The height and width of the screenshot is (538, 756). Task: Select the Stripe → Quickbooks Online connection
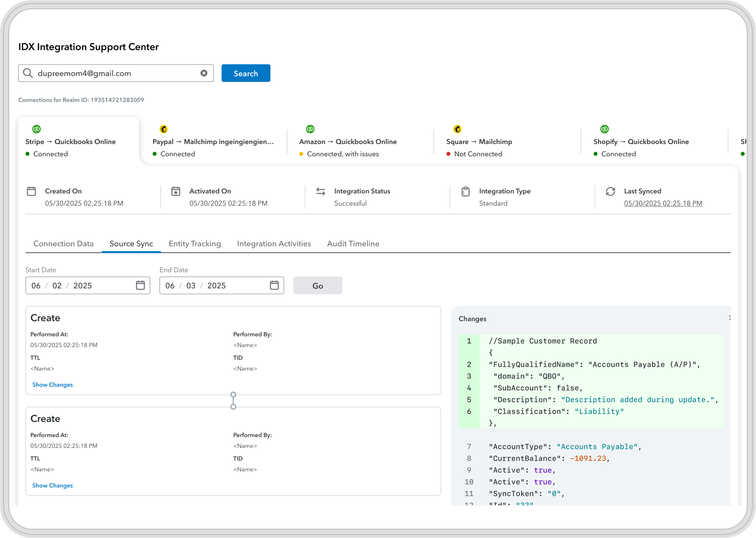pos(78,142)
